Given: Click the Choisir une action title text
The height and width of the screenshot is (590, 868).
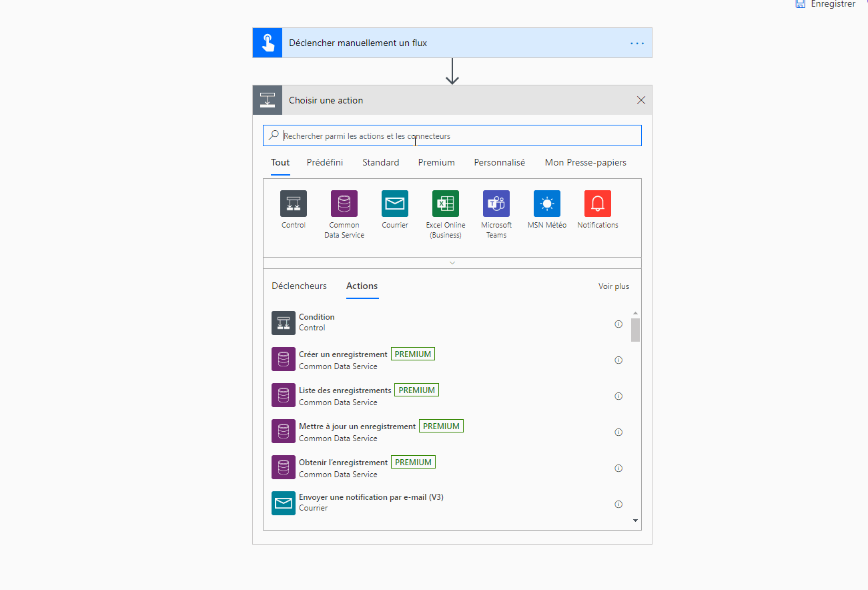Looking at the screenshot, I should pos(326,100).
